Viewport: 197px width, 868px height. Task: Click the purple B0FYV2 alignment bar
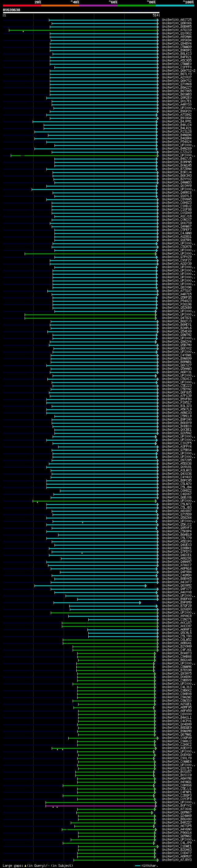tap(101, 806)
